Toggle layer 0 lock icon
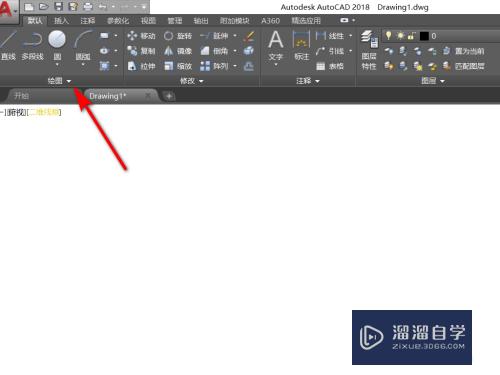 pyautogui.click(x=411, y=36)
